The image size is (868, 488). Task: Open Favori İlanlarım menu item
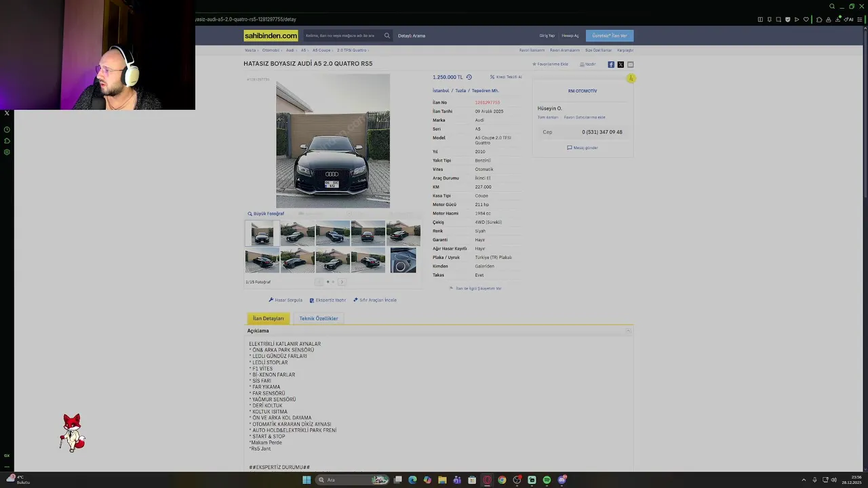click(x=532, y=50)
